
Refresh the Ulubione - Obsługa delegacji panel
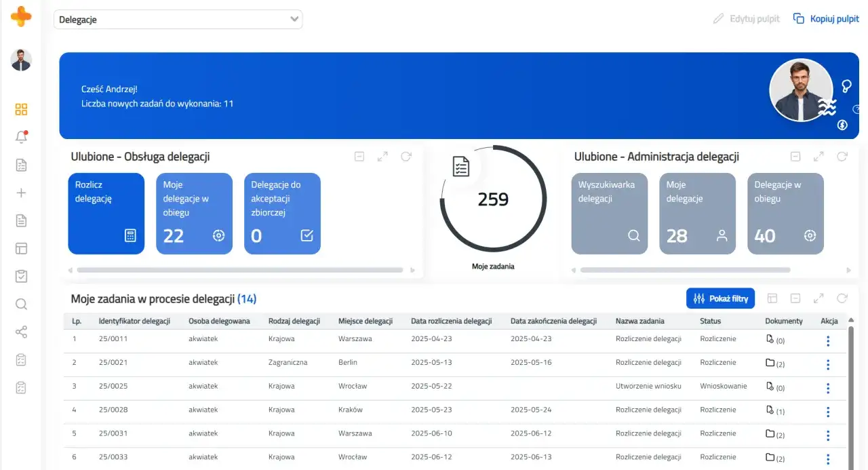[406, 157]
